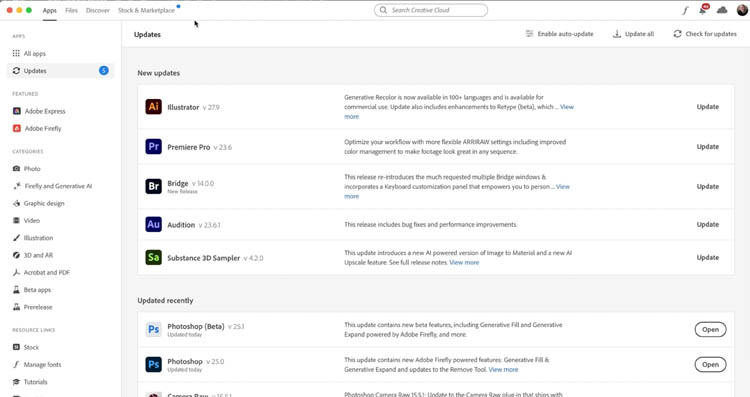Click the Search Creative Cloud field
Image resolution: width=750 pixels, height=397 pixels.
click(x=431, y=10)
